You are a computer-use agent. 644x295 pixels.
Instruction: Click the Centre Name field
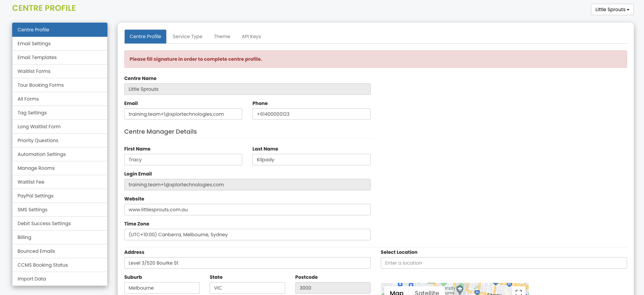[247, 89]
